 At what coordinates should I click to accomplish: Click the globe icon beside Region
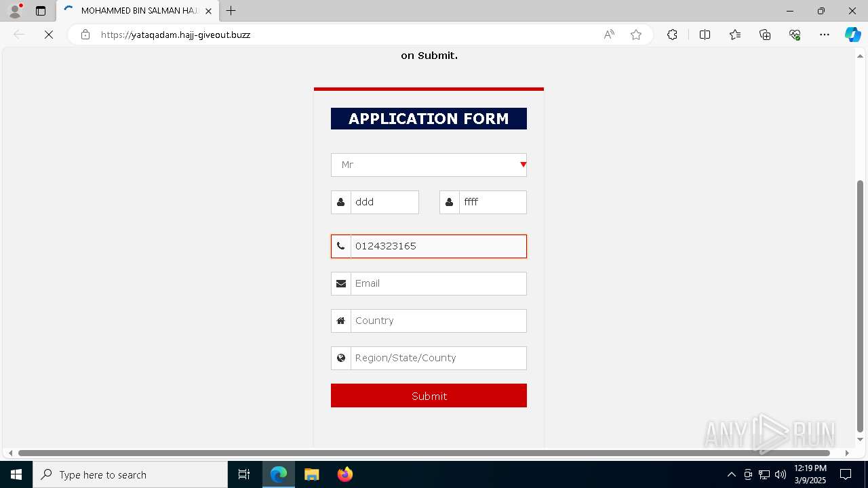pos(341,358)
